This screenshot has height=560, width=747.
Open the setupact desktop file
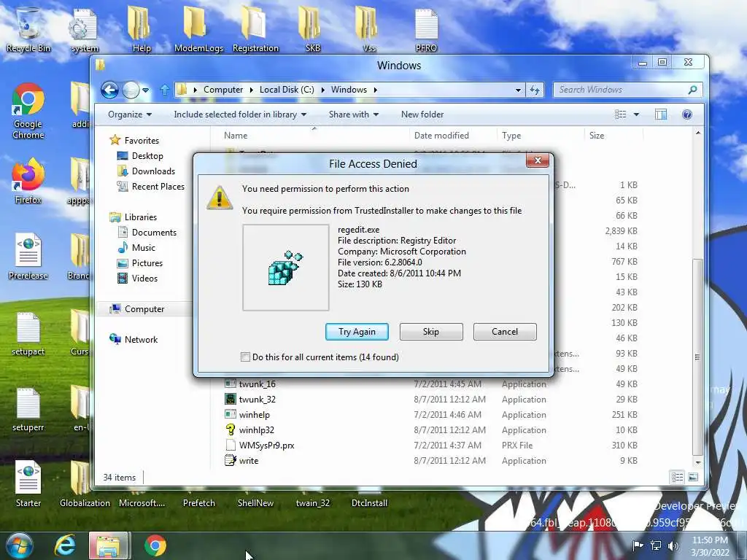28,333
